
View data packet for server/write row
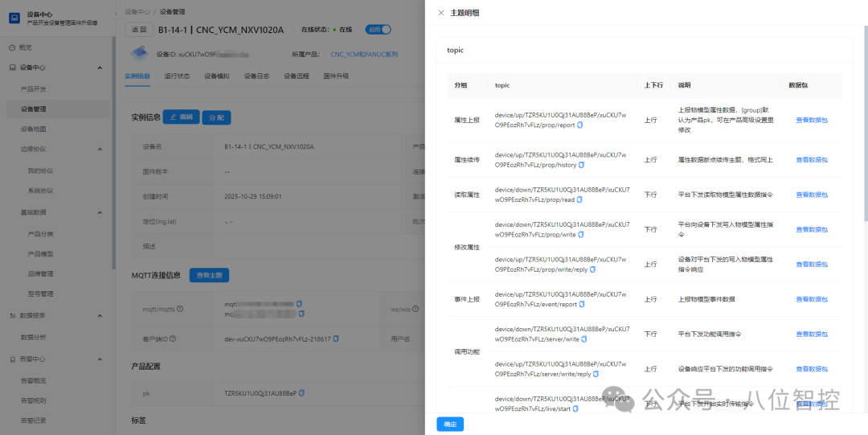[812, 334]
